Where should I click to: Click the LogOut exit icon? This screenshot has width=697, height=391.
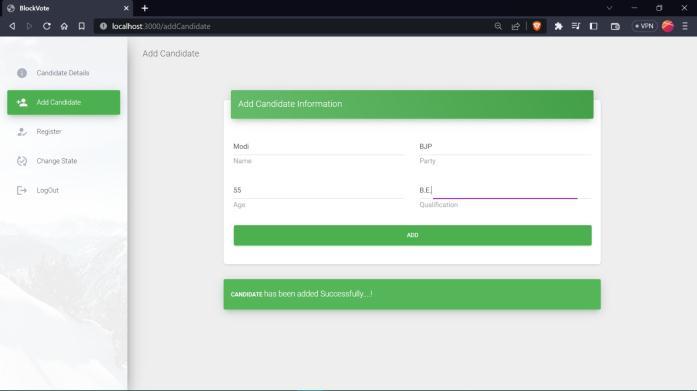pos(22,190)
